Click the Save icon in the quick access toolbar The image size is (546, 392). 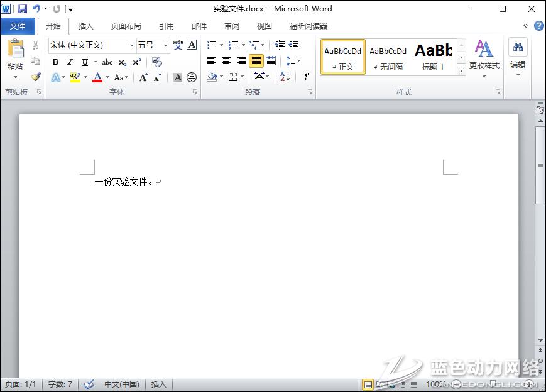23,9
